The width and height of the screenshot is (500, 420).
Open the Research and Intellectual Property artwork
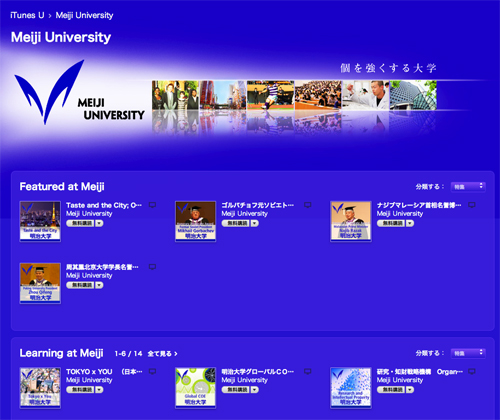point(351,388)
